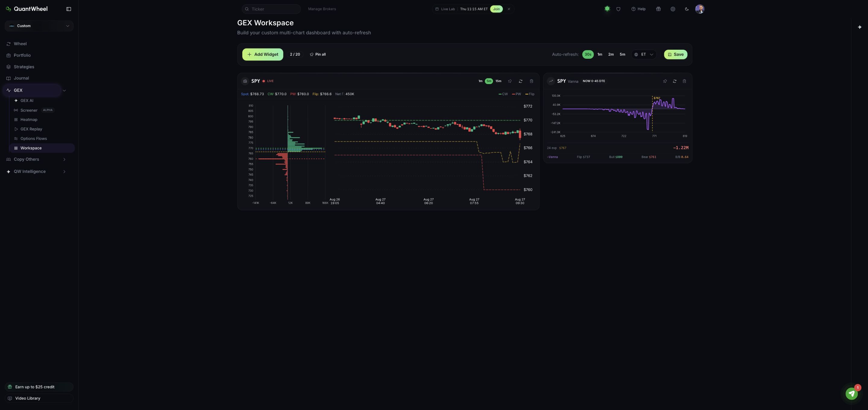The image size is (868, 410).
Task: Set auto-refresh to 30s
Action: pyautogui.click(x=588, y=54)
